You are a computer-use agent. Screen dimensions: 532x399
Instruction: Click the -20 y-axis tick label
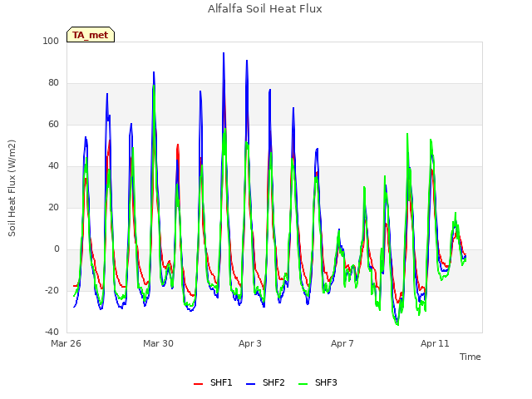tap(52, 290)
